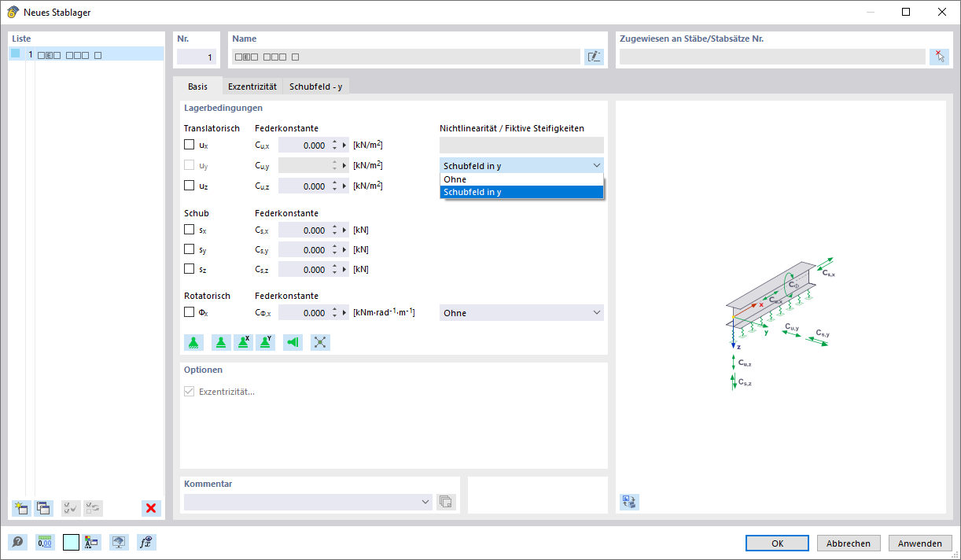
Task: Apply the support preset fixed in X
Action: click(x=243, y=342)
